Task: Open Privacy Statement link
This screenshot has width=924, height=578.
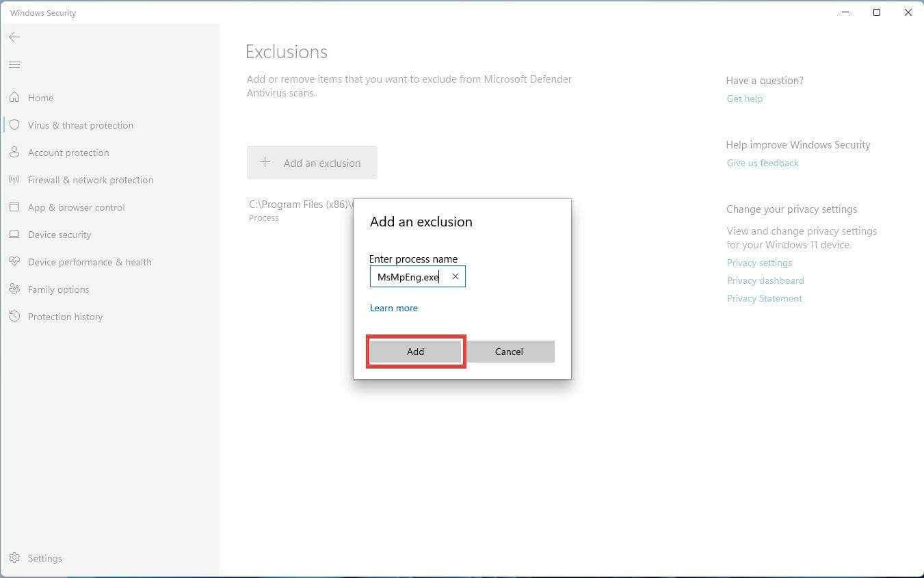Action: pos(764,298)
